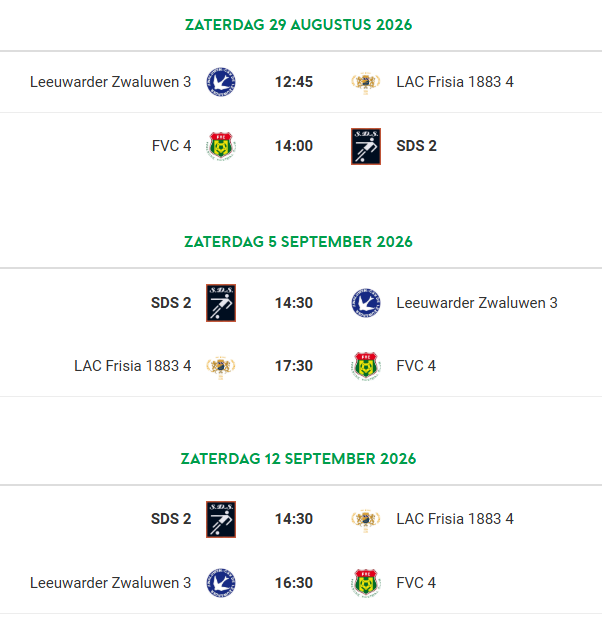Select FVC 4 home team on 29 August
Image resolution: width=602 pixels, height=633 pixels.
pyautogui.click(x=171, y=146)
